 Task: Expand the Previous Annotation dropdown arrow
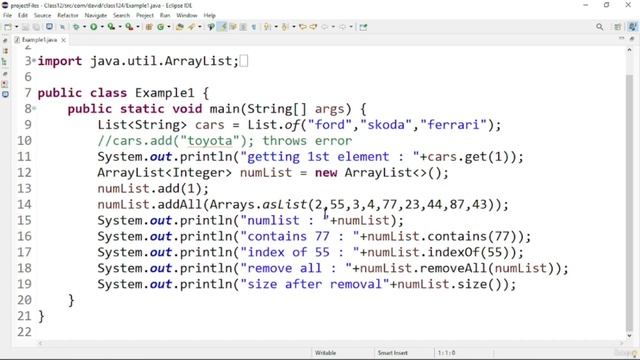pyautogui.click(x=294, y=27)
